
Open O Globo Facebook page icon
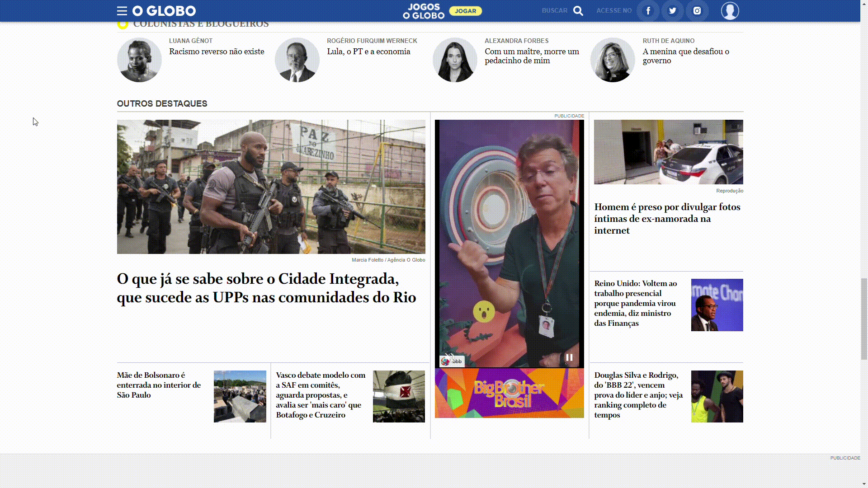click(648, 11)
